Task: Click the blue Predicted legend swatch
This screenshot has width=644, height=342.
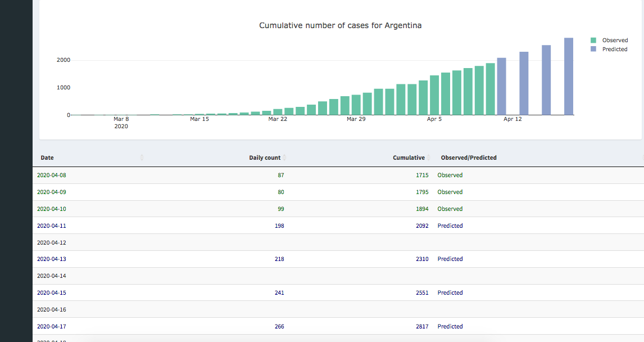Action: (x=593, y=49)
